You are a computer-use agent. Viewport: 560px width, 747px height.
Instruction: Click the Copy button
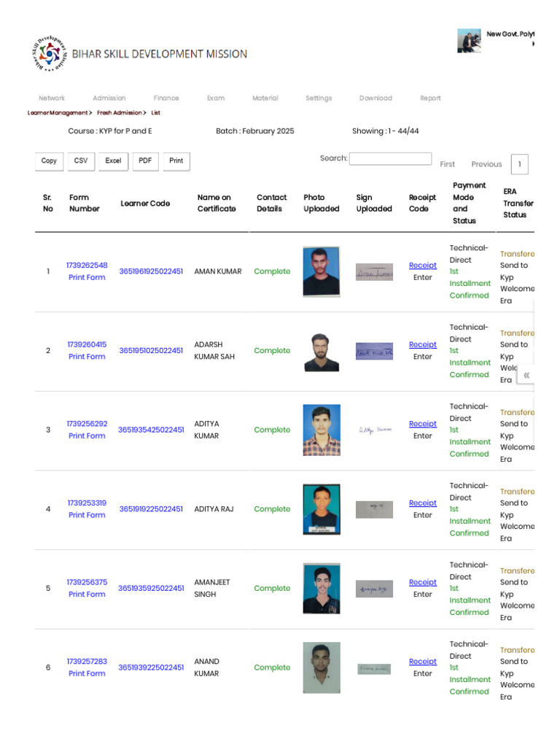click(x=49, y=160)
